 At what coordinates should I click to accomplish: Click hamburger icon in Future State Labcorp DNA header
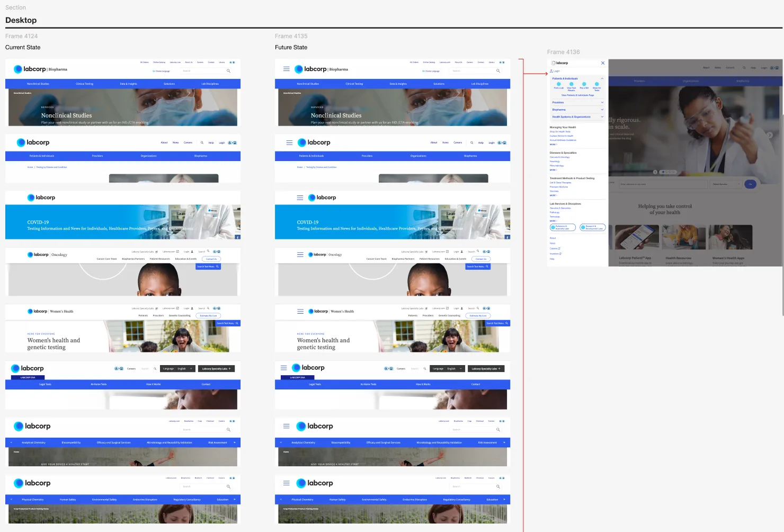(x=283, y=368)
